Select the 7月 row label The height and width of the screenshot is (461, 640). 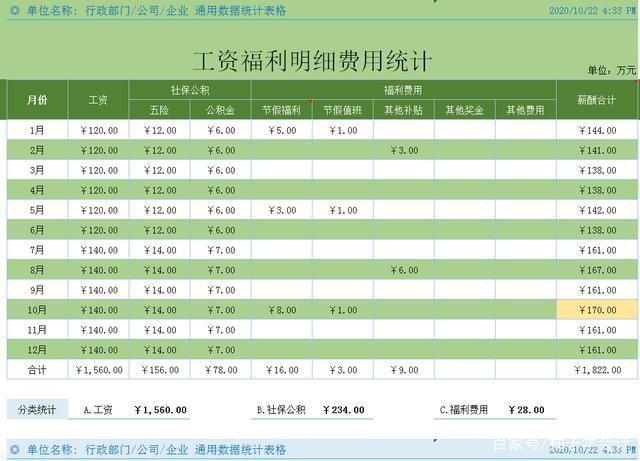pyautogui.click(x=37, y=250)
